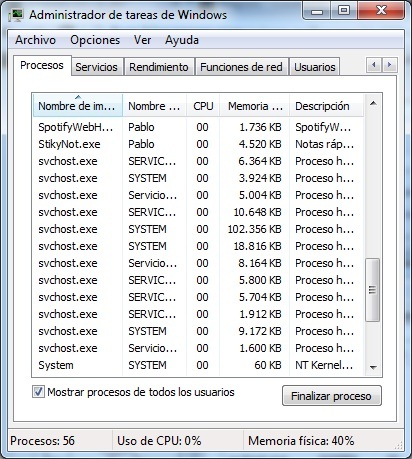Switch to the Usuarios tab
This screenshot has height=459, width=412.
point(315,67)
